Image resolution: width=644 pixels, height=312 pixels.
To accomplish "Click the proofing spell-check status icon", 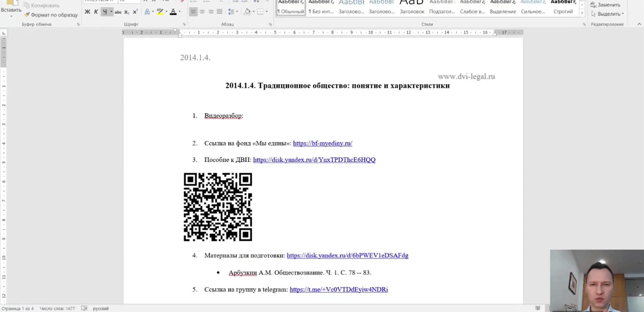I will (x=84, y=308).
